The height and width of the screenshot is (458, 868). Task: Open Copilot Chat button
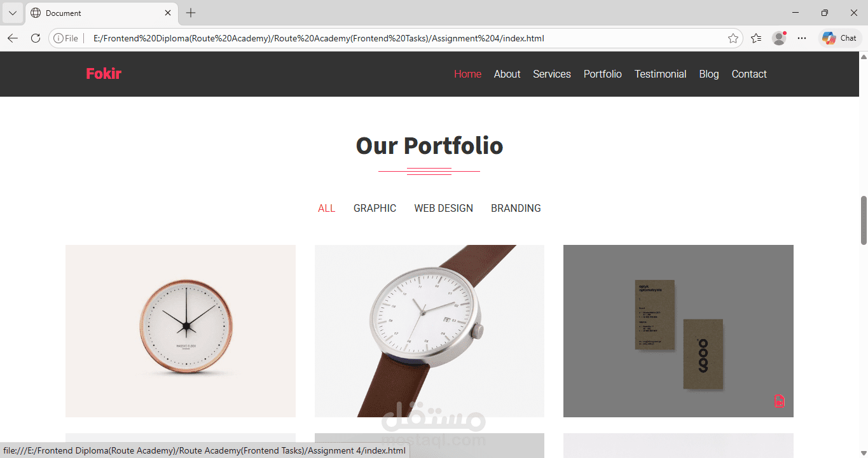click(839, 38)
